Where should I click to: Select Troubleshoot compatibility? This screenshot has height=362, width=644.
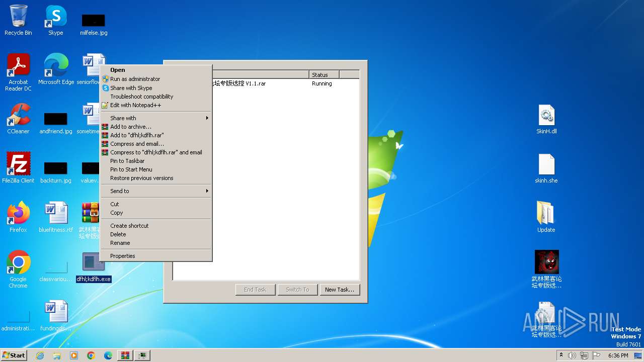(x=156, y=97)
